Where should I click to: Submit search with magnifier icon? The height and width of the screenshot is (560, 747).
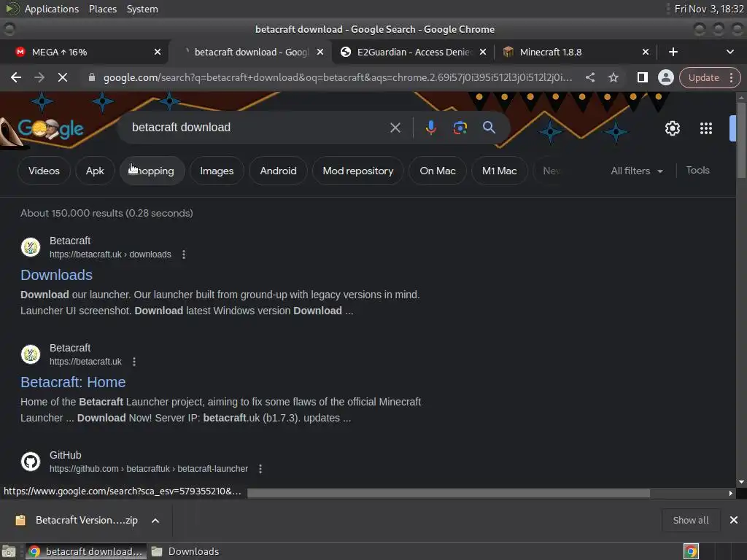489,128
